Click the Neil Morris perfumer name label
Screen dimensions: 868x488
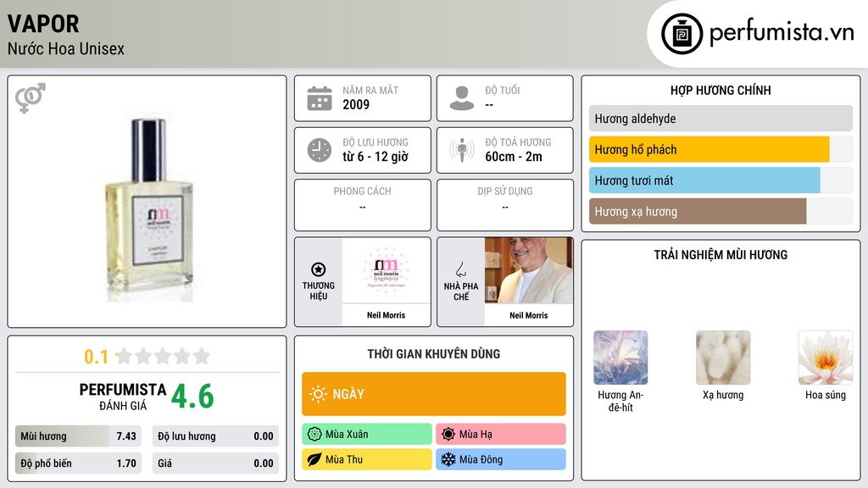click(x=529, y=315)
